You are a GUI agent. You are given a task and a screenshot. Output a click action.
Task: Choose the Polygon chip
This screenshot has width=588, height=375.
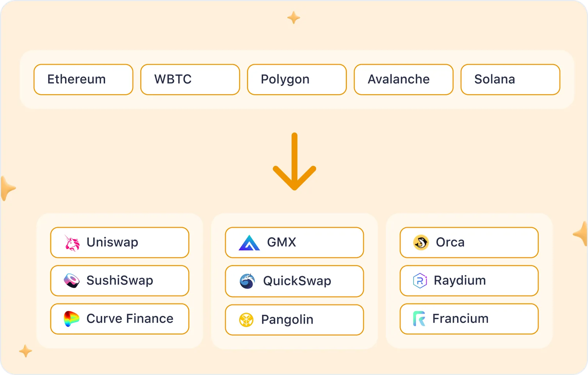point(297,79)
